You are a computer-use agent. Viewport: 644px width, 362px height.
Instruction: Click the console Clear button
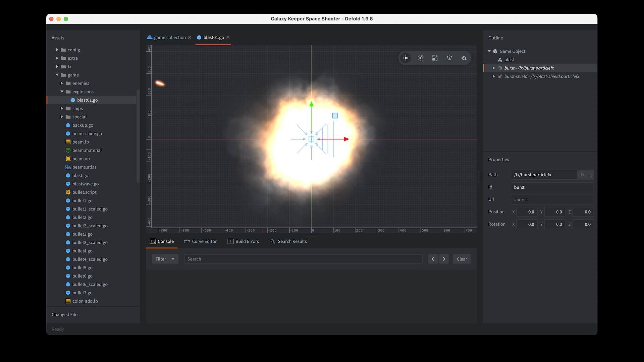click(x=462, y=259)
